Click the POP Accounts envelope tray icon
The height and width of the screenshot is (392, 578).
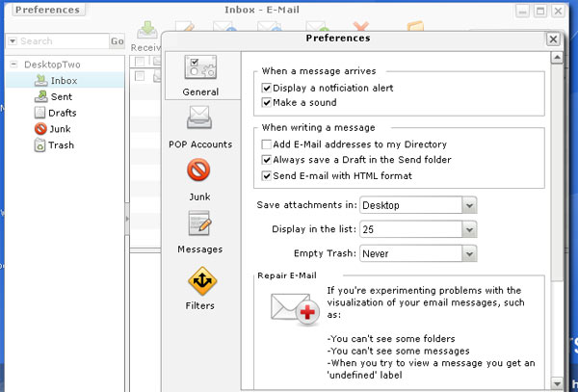(x=199, y=118)
